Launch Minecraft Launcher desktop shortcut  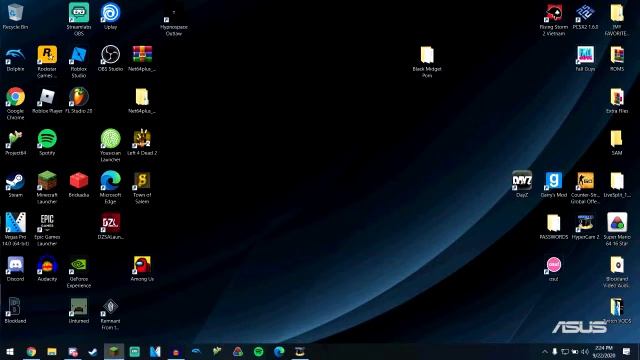[47, 187]
